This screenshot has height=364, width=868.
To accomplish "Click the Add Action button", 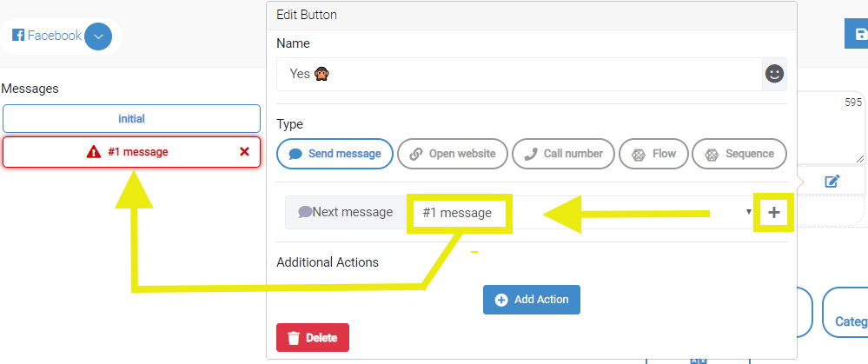I will click(x=532, y=300).
